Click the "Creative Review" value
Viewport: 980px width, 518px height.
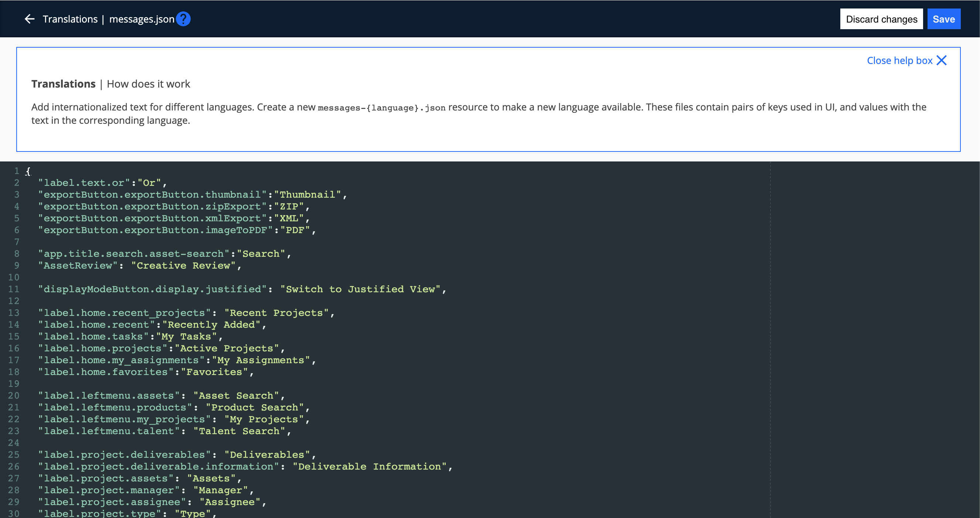tap(183, 265)
